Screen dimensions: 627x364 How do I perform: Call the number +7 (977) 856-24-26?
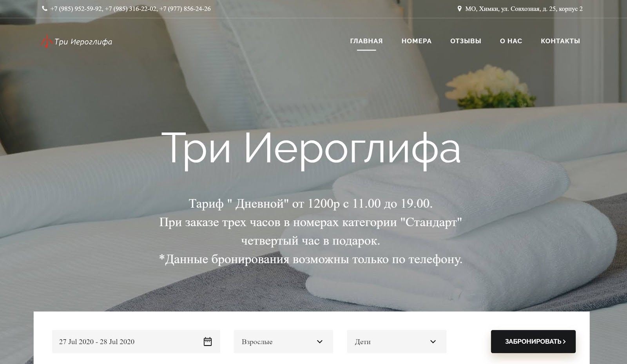click(185, 9)
